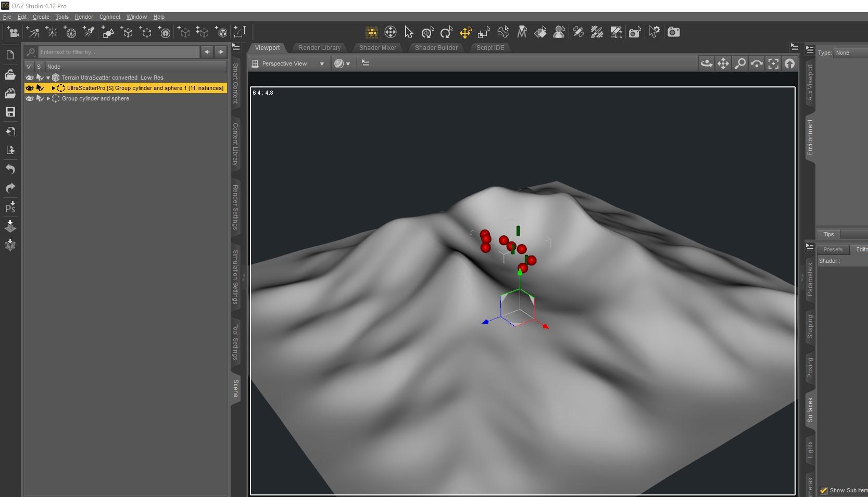The width and height of the screenshot is (868, 497).
Task: Select the Node Selection tool
Action: pyautogui.click(x=409, y=32)
